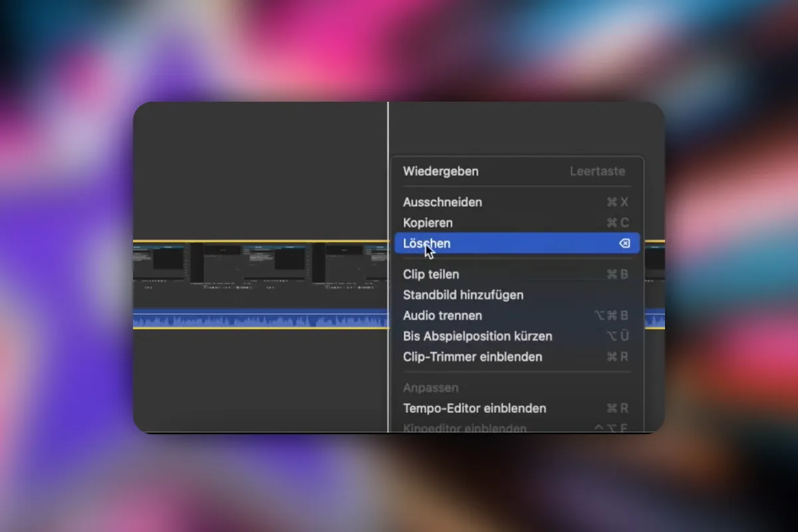Choose Standbild hinzufügen
This screenshot has width=798, height=532.
[x=517, y=295]
